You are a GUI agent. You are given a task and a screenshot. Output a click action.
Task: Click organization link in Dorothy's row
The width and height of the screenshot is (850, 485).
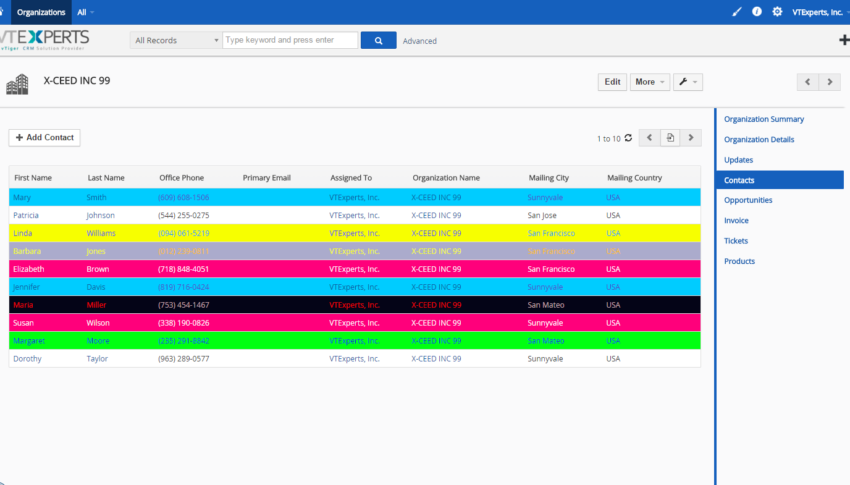point(436,358)
